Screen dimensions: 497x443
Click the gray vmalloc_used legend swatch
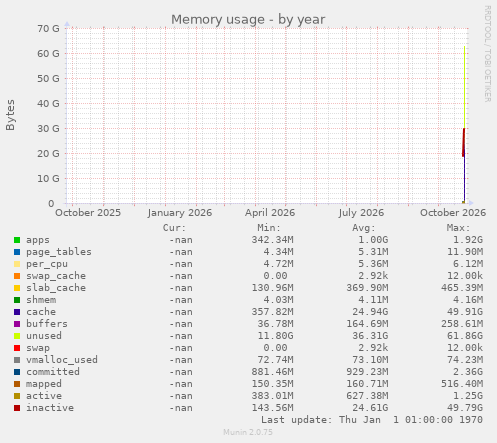click(x=17, y=360)
